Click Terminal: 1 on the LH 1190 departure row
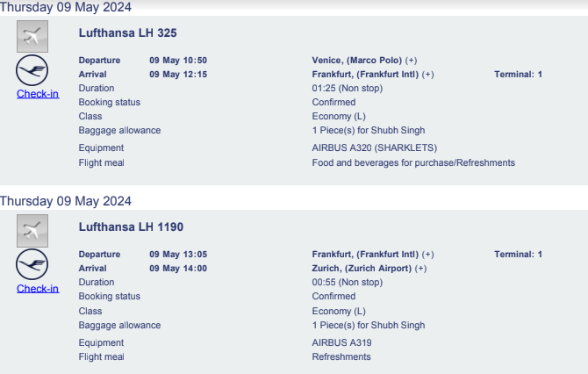The width and height of the screenshot is (588, 374). pos(518,255)
